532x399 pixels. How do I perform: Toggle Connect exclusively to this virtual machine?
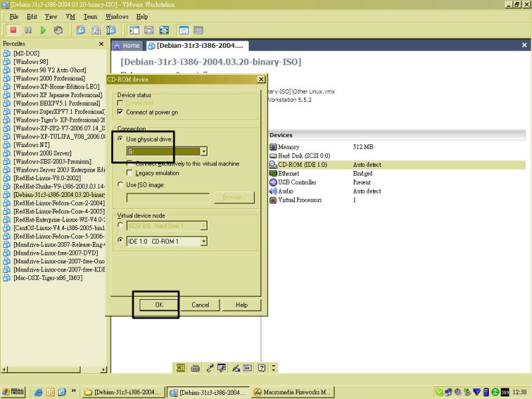coord(129,163)
